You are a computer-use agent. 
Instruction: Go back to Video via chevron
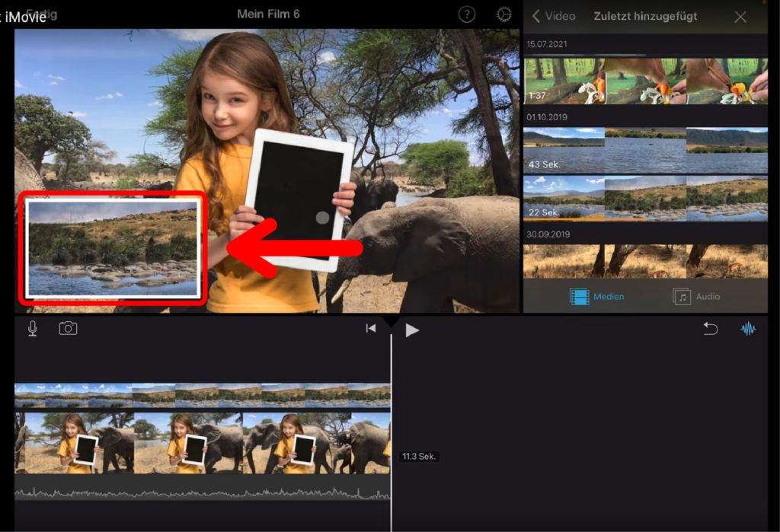[554, 16]
